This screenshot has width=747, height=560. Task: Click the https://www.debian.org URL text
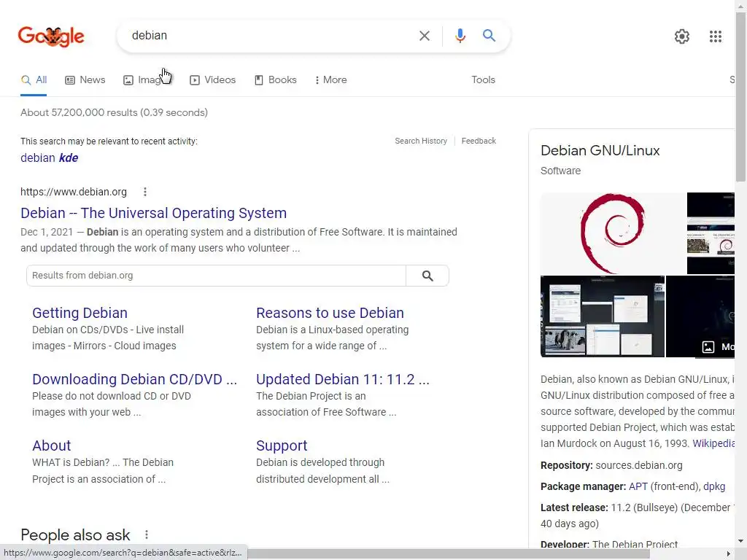pos(74,192)
